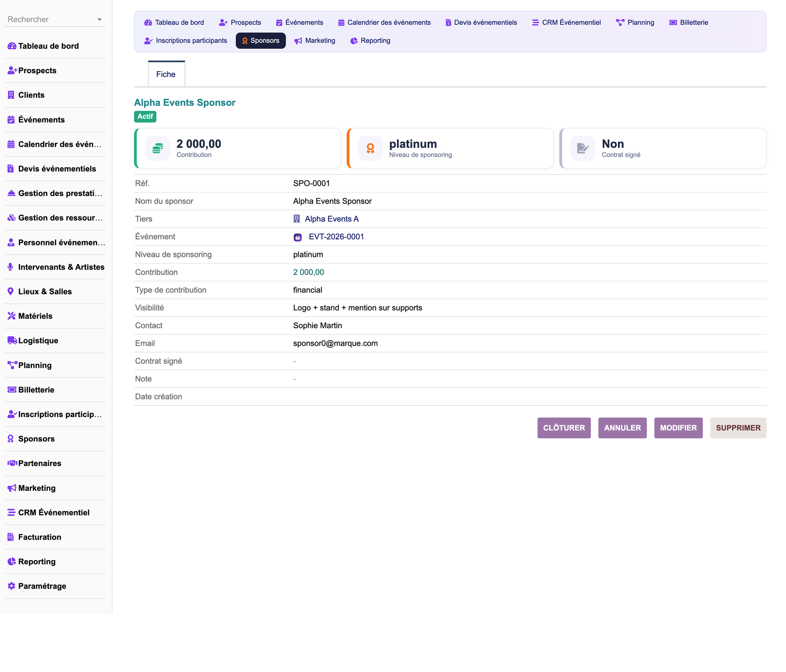The image size is (786, 672).
Task: Click the contribution coins icon card
Action: point(158,148)
